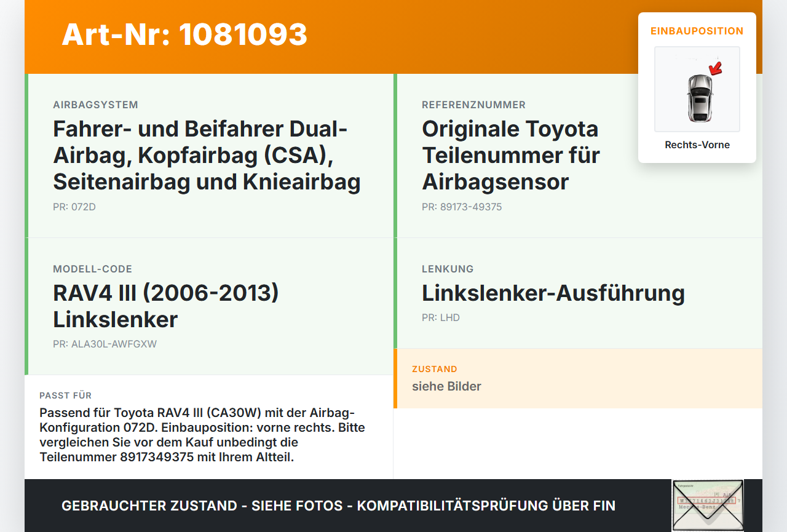This screenshot has height=532, width=787.
Task: Select the Art-Nr: 1081093 heading
Action: (184, 34)
